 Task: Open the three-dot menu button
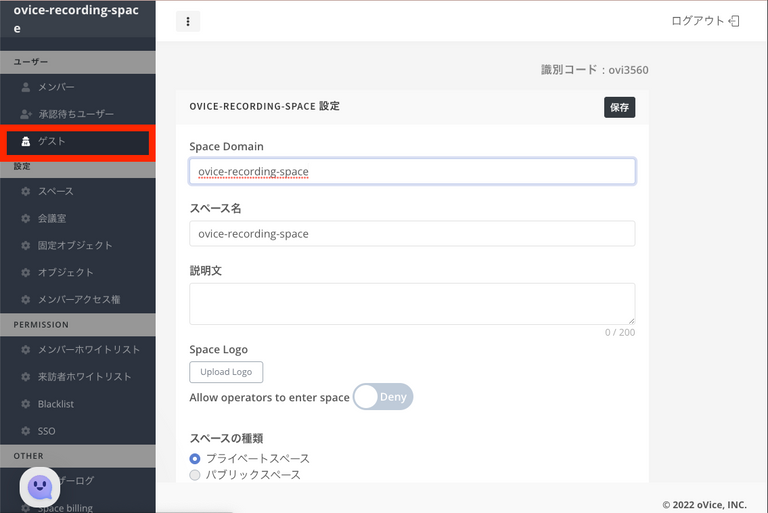click(188, 22)
